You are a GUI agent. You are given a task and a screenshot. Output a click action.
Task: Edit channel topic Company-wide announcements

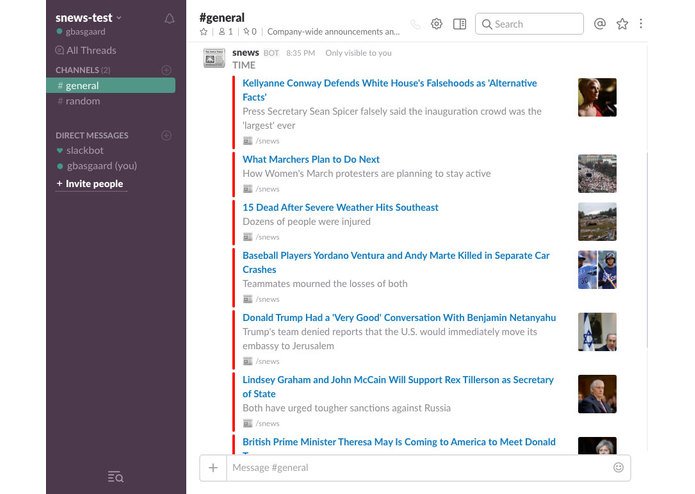click(x=333, y=32)
